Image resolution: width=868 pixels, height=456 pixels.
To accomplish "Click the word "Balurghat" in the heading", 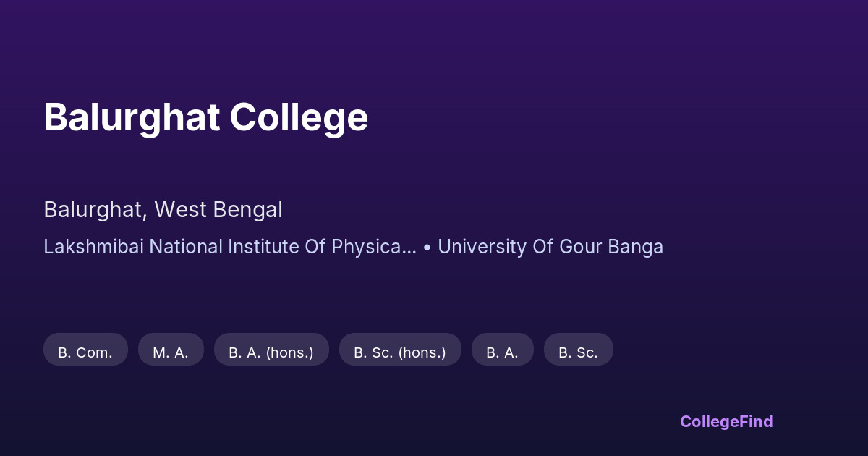I will [132, 117].
